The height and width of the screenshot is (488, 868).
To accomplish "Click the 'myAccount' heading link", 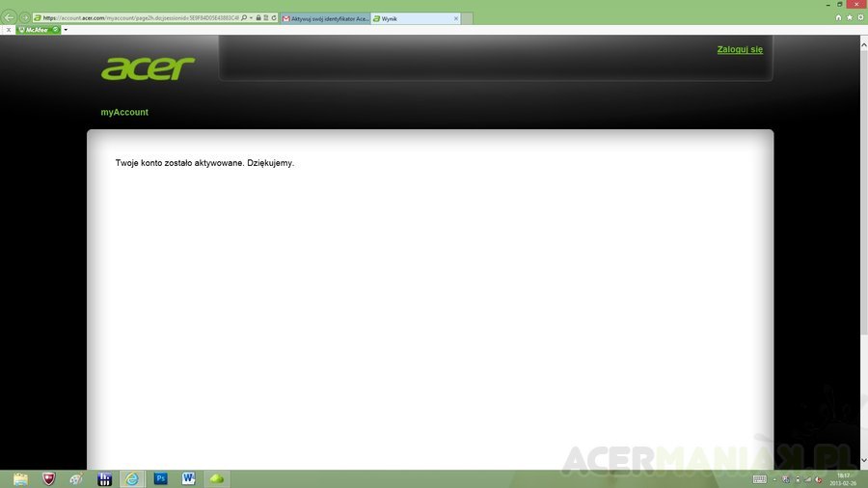I will click(124, 112).
